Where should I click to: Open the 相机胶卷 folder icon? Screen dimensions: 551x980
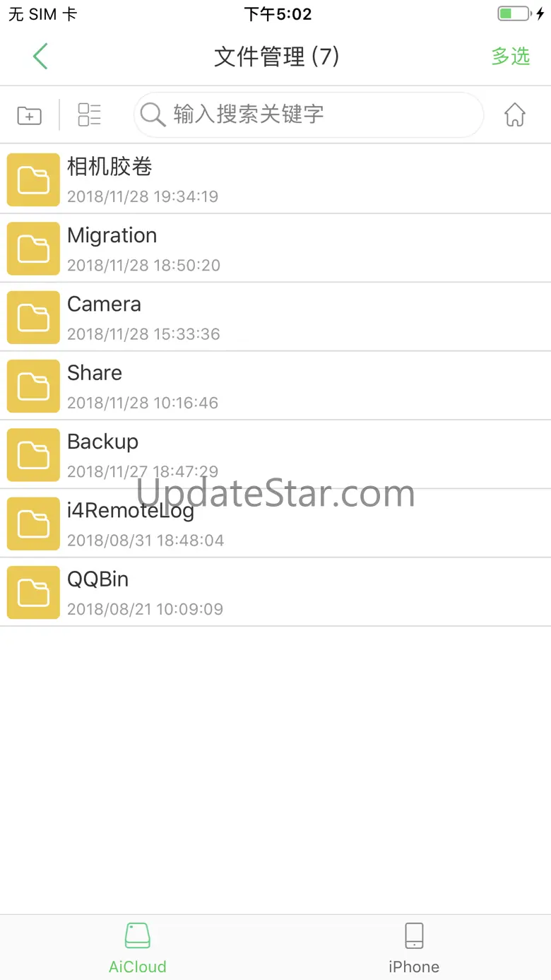33,179
